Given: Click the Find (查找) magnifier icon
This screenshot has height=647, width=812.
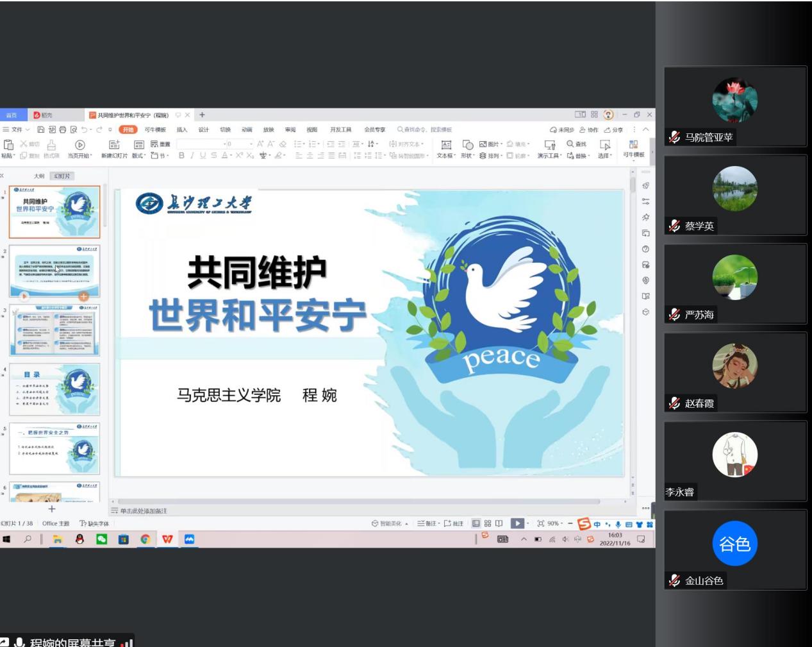Looking at the screenshot, I should tap(570, 144).
